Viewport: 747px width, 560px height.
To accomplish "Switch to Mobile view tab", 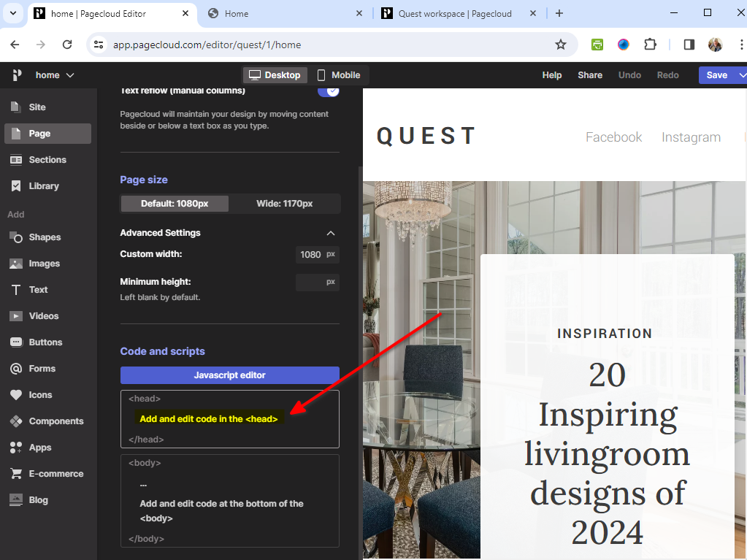I will pyautogui.click(x=338, y=75).
